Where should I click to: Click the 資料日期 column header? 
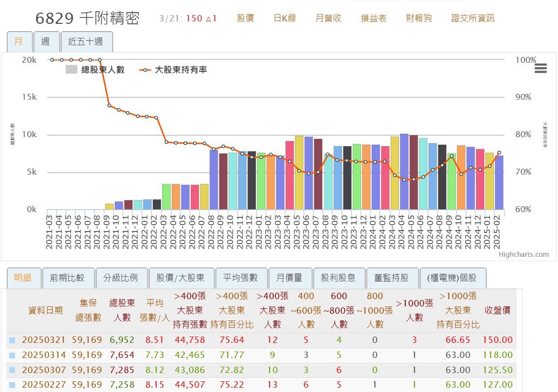point(45,310)
